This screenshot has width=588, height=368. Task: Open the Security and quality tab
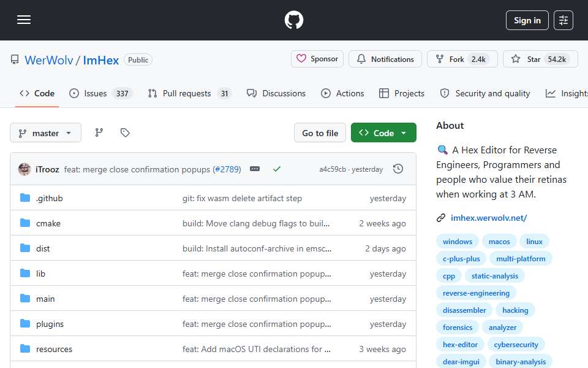(x=485, y=93)
